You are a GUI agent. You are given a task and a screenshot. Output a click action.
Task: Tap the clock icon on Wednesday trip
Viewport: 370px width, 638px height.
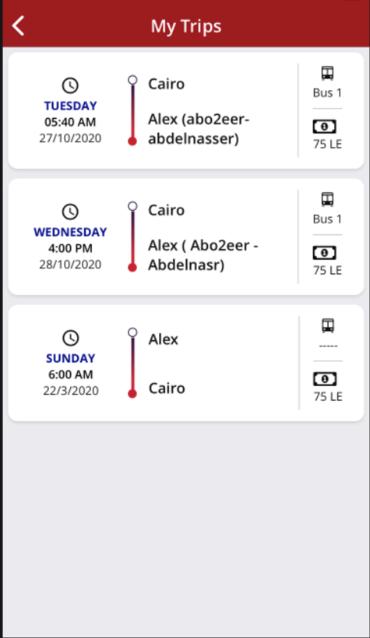[x=70, y=212]
